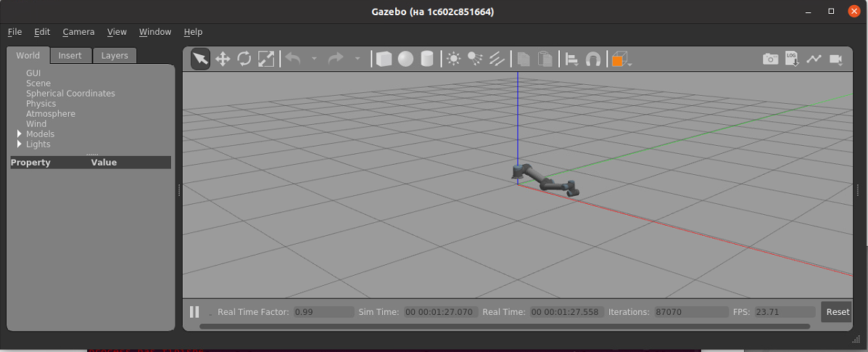The image size is (868, 352).
Task: Toggle snap mode magnet icon
Action: [x=593, y=59]
